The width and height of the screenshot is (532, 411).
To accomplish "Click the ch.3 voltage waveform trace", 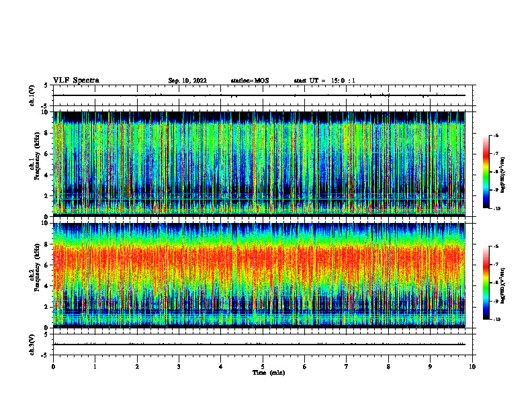I will point(259,345).
